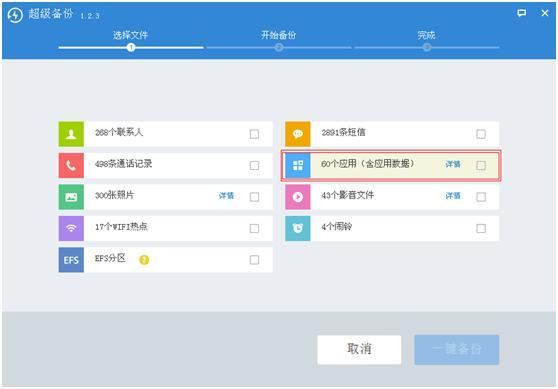The image size is (558, 389).
Task: Tick the 2891条短信 messages checkbox
Action: [481, 134]
